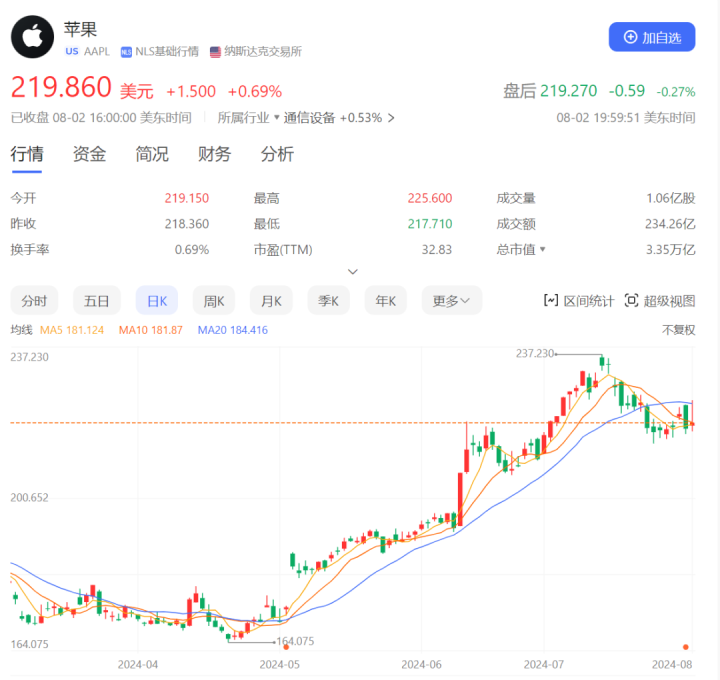Select 日K chart period
The height and width of the screenshot is (680, 720).
pos(157,301)
